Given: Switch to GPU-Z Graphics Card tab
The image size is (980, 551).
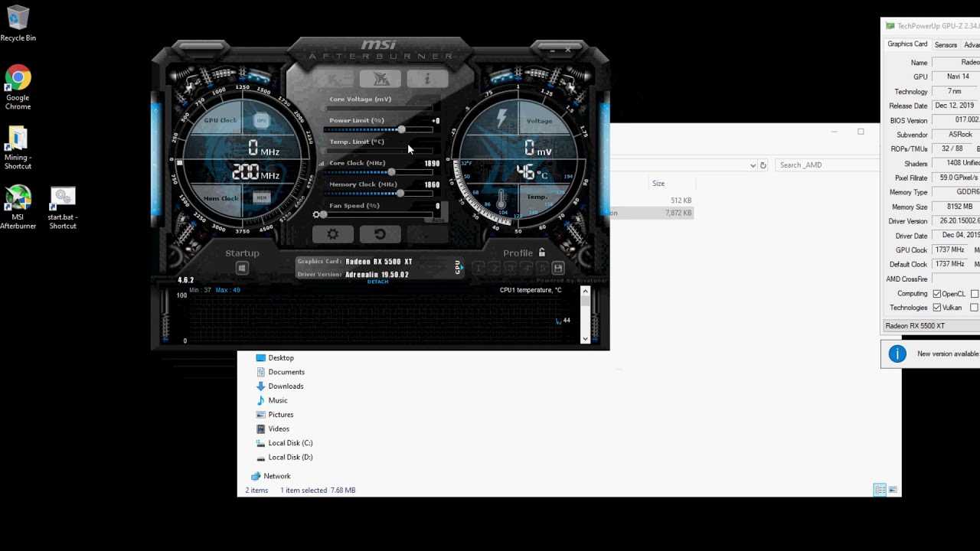Looking at the screenshot, I should (x=907, y=44).
